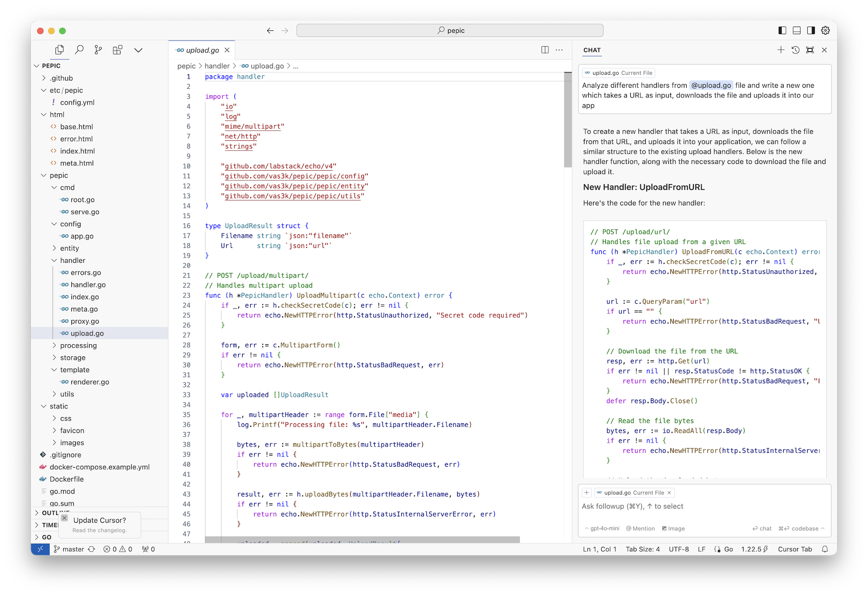Click the Image attach button
868x596 pixels.
click(673, 528)
